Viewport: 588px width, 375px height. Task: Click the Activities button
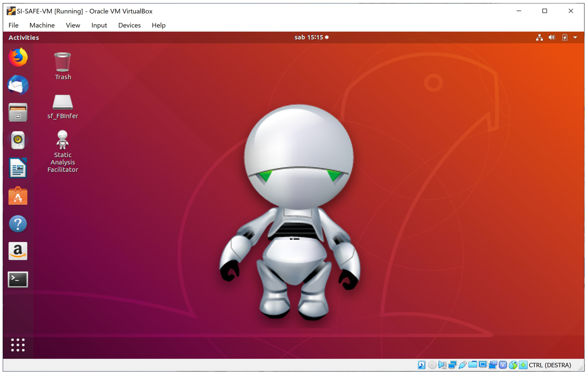tap(24, 37)
